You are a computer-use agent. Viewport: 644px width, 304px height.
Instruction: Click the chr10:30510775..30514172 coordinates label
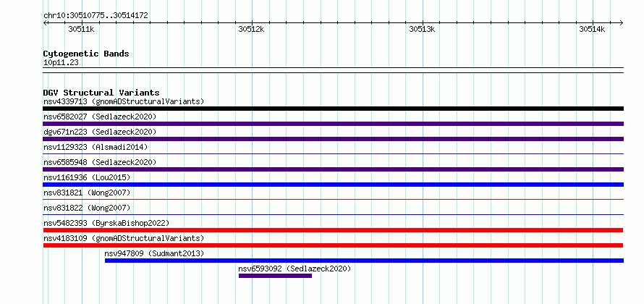coord(96,16)
